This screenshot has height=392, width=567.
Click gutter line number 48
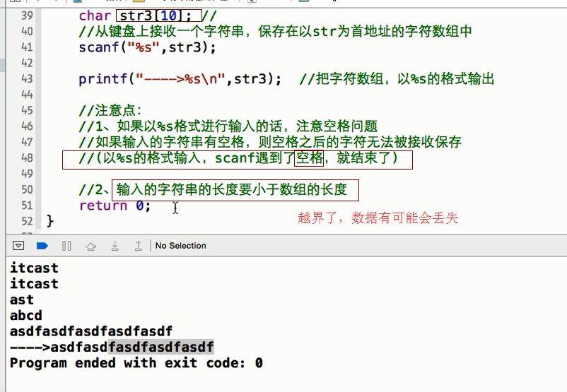coord(27,158)
